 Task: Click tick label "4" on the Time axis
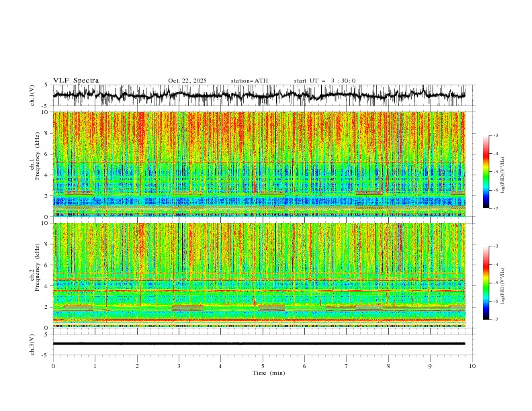pos(220,366)
